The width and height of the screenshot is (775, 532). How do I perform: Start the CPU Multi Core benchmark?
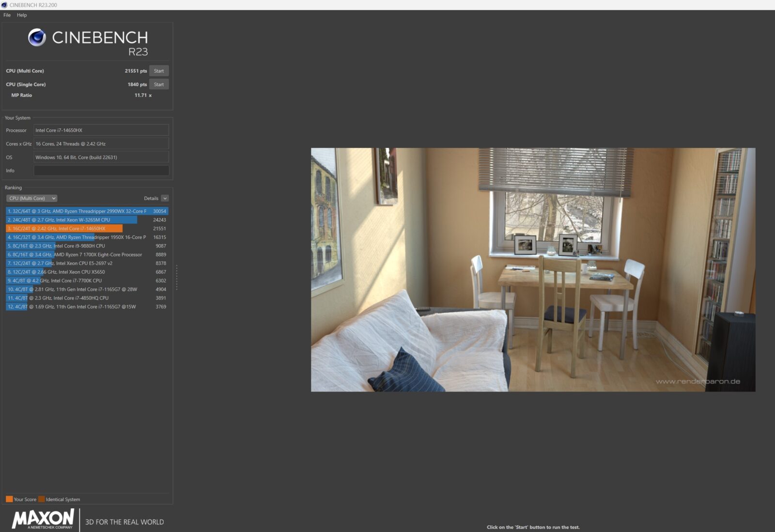pyautogui.click(x=158, y=71)
